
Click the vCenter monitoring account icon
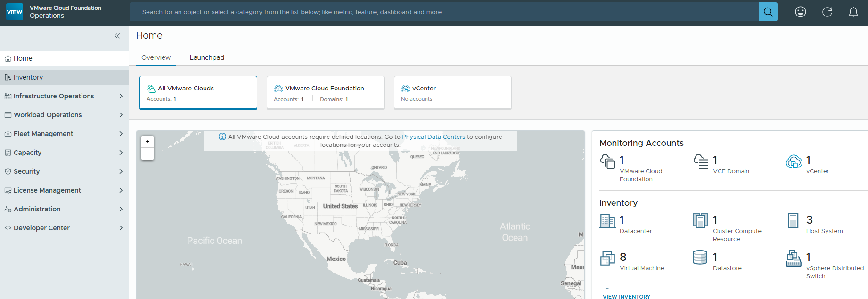click(x=794, y=162)
